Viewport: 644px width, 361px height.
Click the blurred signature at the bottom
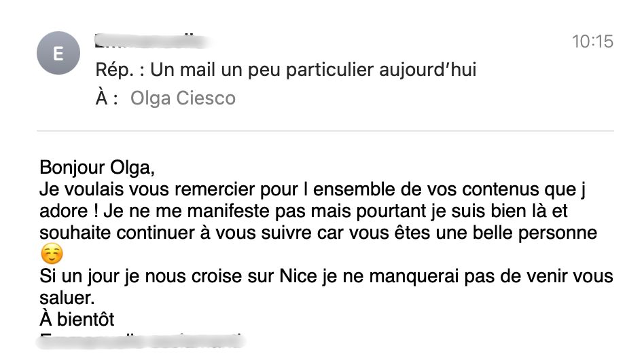139,339
